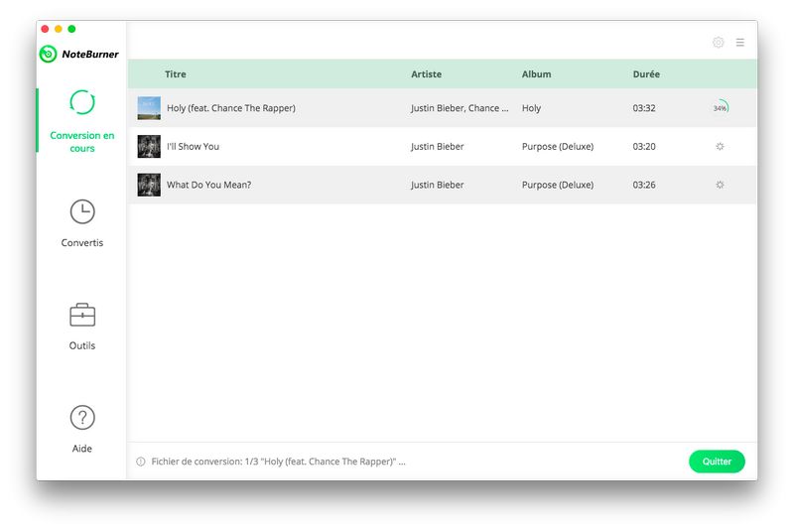Open the hamburger menu icon
This screenshot has height=532, width=794.
739,43
